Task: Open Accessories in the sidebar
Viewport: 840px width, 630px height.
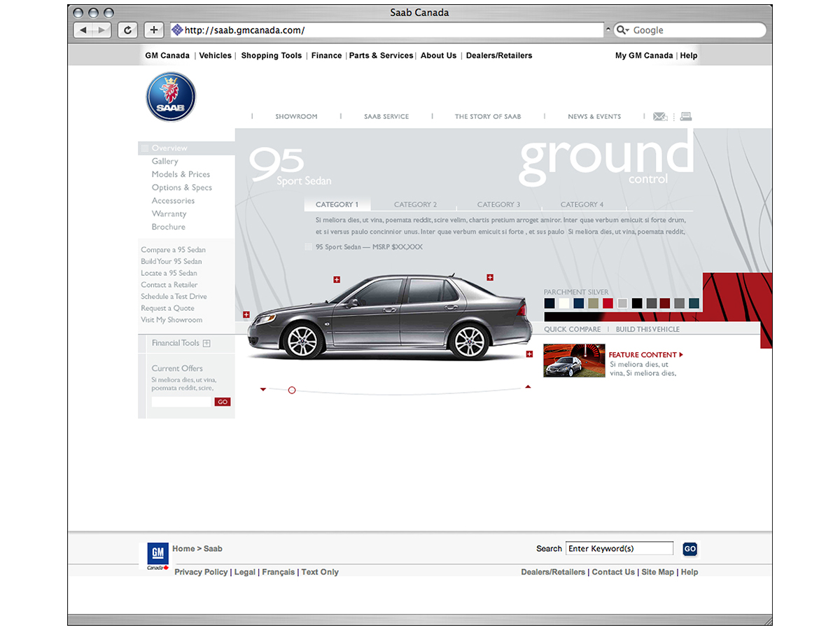Action: [x=173, y=201]
